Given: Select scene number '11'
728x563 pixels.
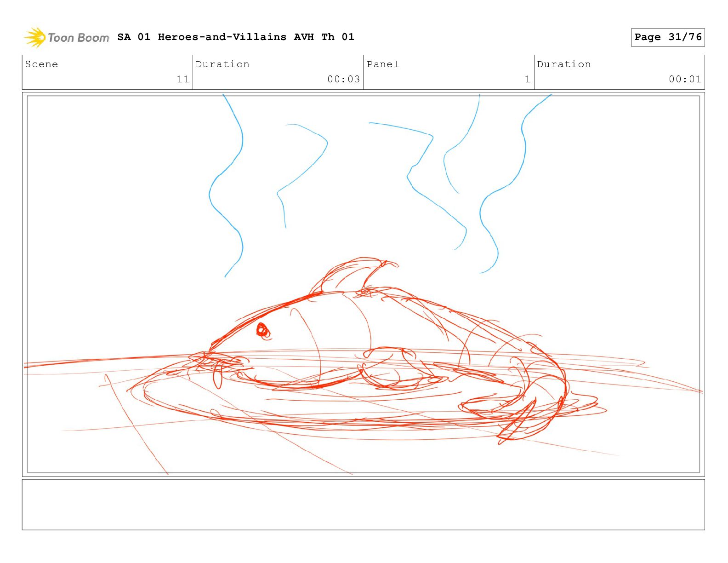Looking at the screenshot, I should (183, 79).
